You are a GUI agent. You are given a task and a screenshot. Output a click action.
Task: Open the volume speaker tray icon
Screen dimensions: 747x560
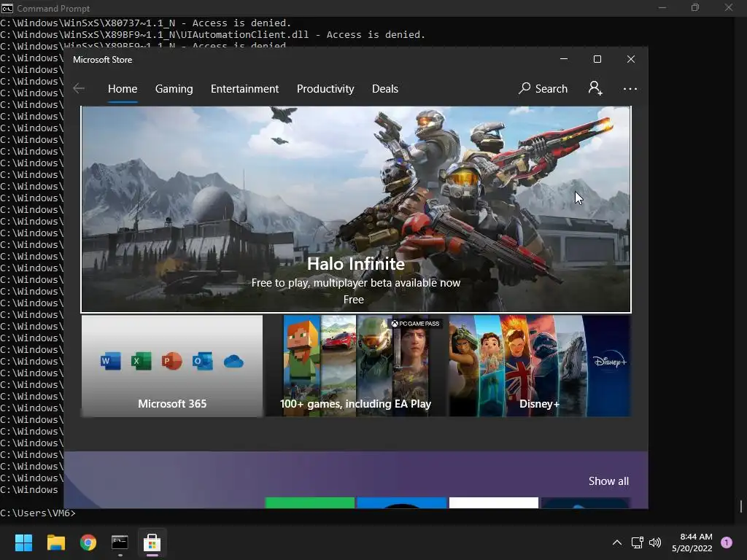pos(655,542)
